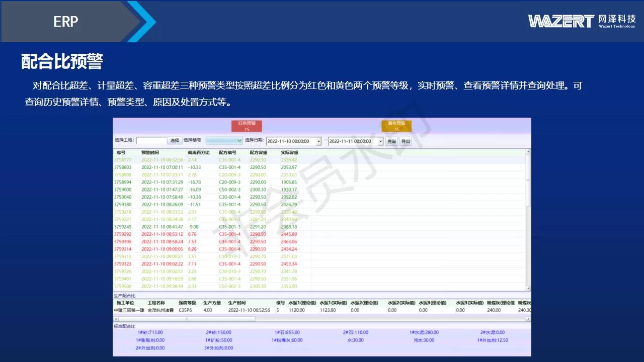
Task: Select alert row 3759249
Action: (319, 227)
